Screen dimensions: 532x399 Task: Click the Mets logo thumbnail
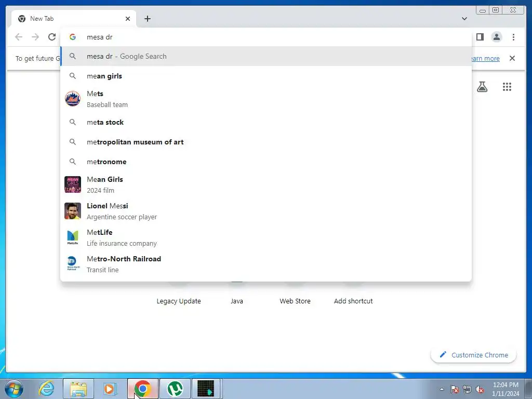(73, 99)
